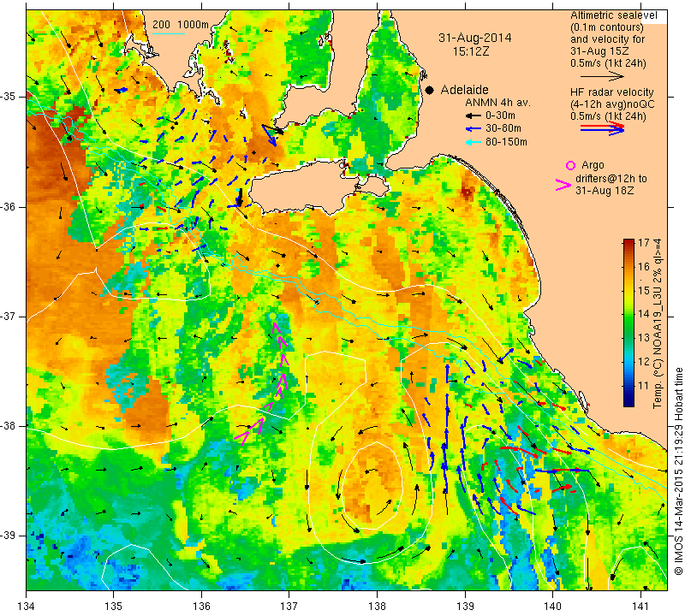The image size is (685, 616).
Task: Click the -35 latitude axis label
Action: (x=9, y=97)
